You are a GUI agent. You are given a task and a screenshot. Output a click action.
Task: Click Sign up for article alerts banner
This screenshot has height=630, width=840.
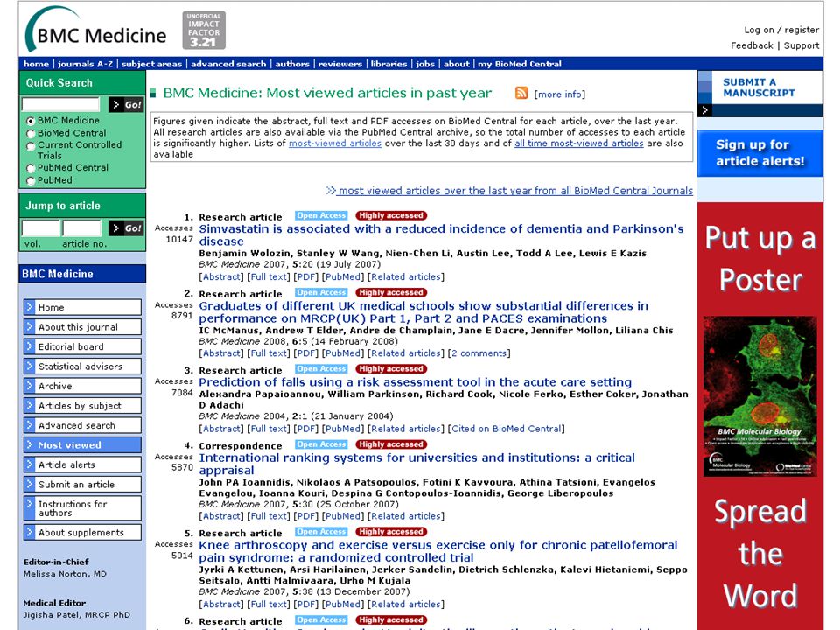click(x=760, y=152)
